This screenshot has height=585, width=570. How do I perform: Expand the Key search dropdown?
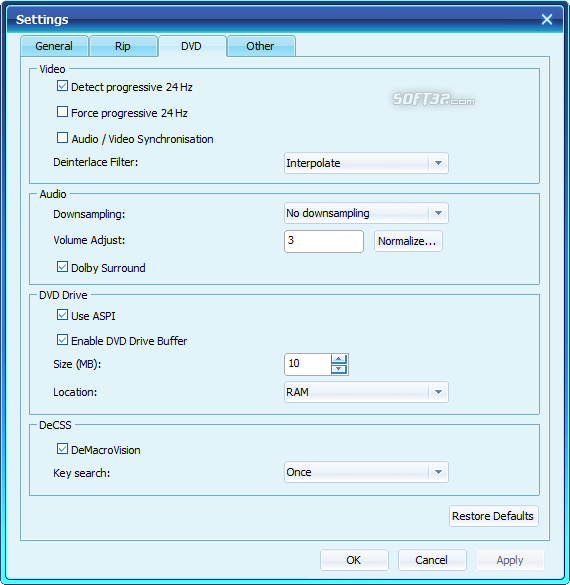[x=366, y=472]
